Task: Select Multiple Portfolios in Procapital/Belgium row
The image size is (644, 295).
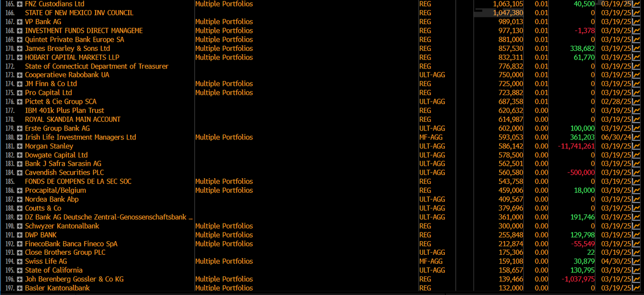Action: point(224,190)
